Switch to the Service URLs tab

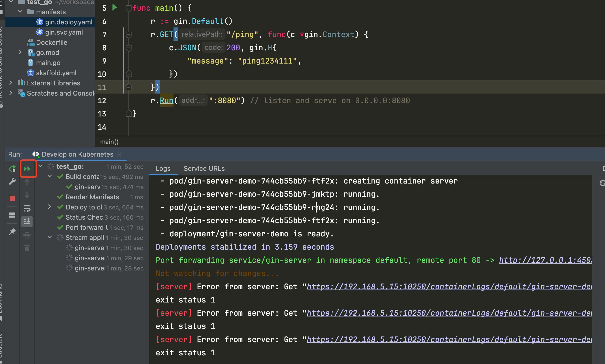[x=204, y=169]
